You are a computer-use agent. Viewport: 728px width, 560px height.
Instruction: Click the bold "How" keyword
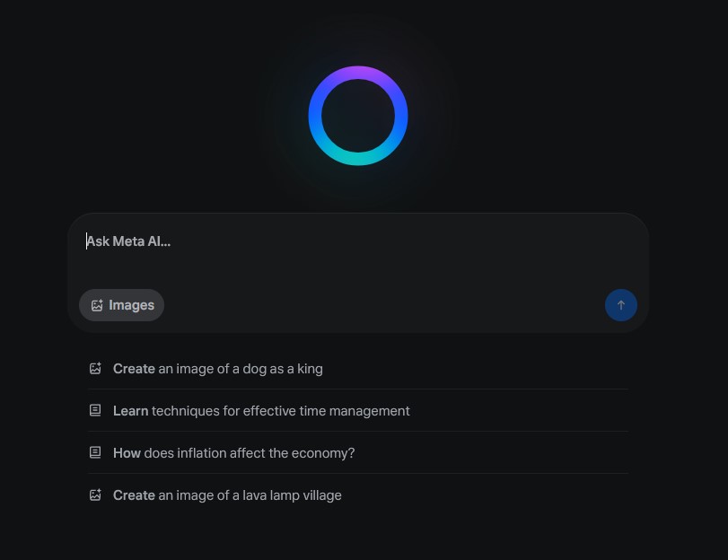tap(127, 453)
